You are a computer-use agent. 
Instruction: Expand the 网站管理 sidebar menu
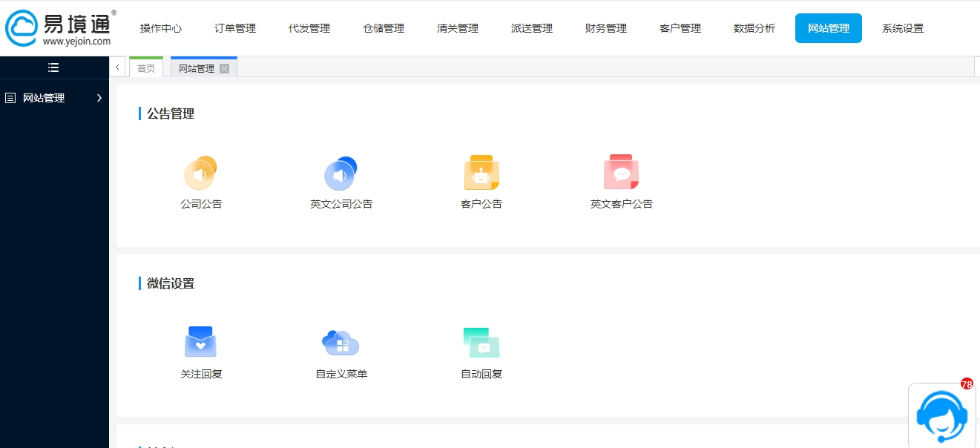point(99,97)
